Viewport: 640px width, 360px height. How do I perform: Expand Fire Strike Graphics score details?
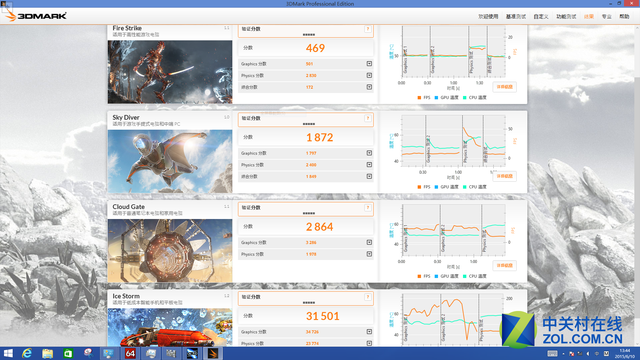pos(369,64)
